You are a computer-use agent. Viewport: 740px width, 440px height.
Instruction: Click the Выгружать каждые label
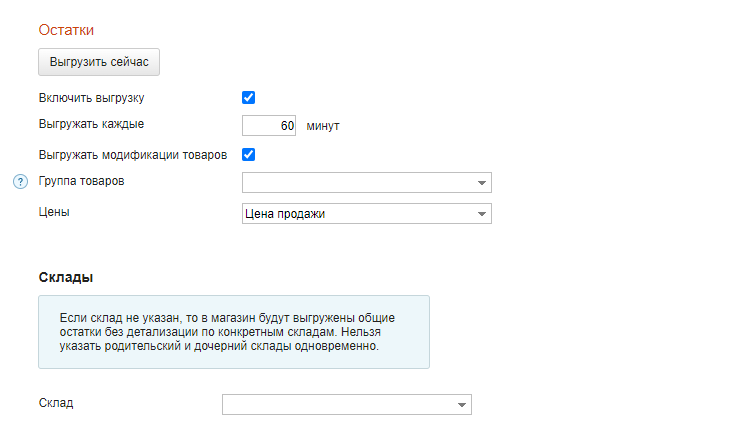[x=92, y=124]
